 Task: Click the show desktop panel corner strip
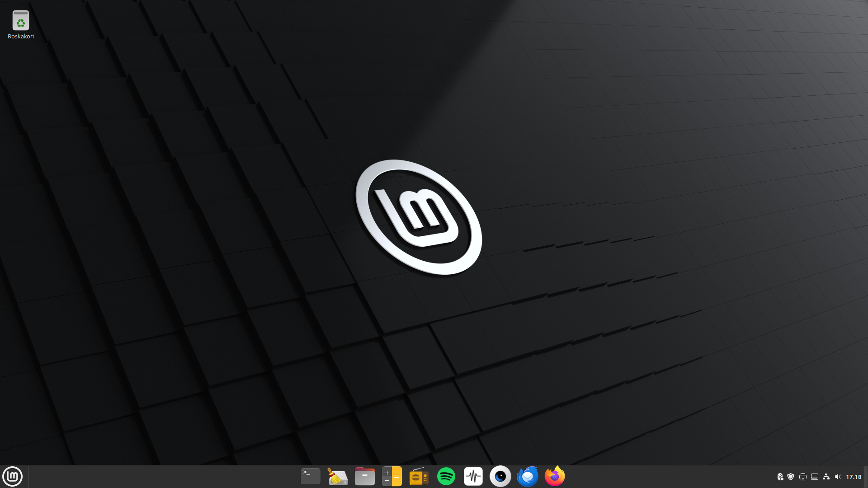pyautogui.click(x=866, y=477)
